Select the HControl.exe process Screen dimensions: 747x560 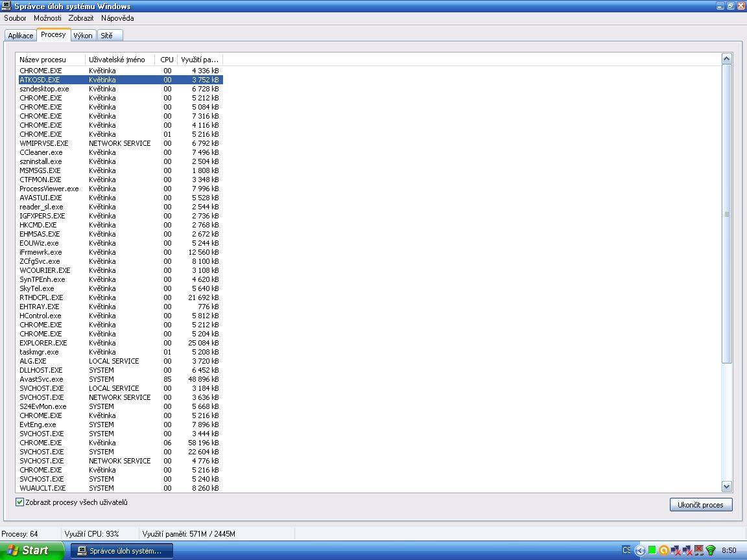click(x=121, y=316)
